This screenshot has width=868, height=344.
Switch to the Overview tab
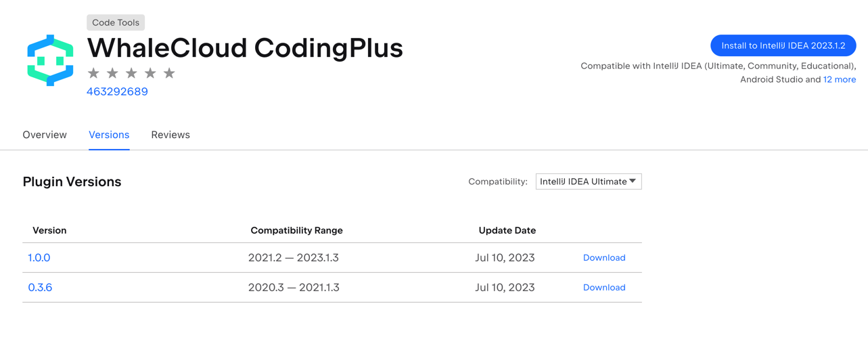tap(45, 135)
